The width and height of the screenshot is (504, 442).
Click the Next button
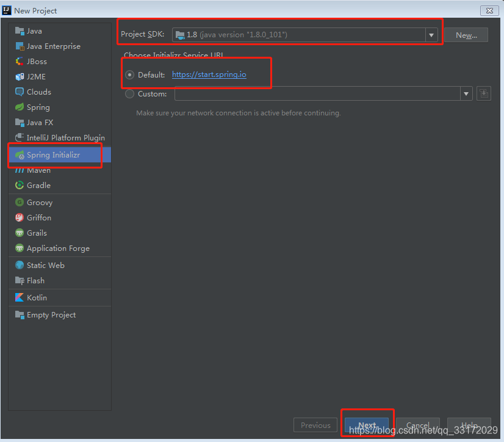point(367,426)
